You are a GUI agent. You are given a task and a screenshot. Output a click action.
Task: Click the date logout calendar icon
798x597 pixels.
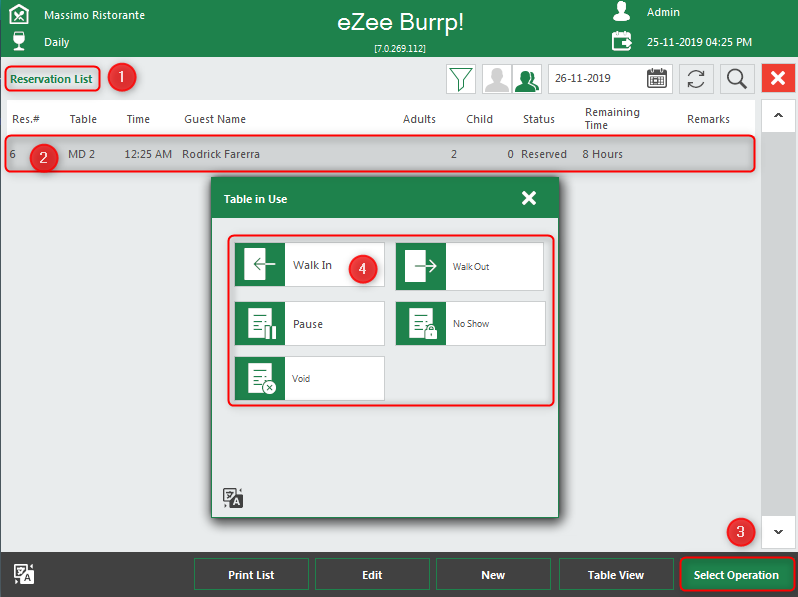[621, 41]
